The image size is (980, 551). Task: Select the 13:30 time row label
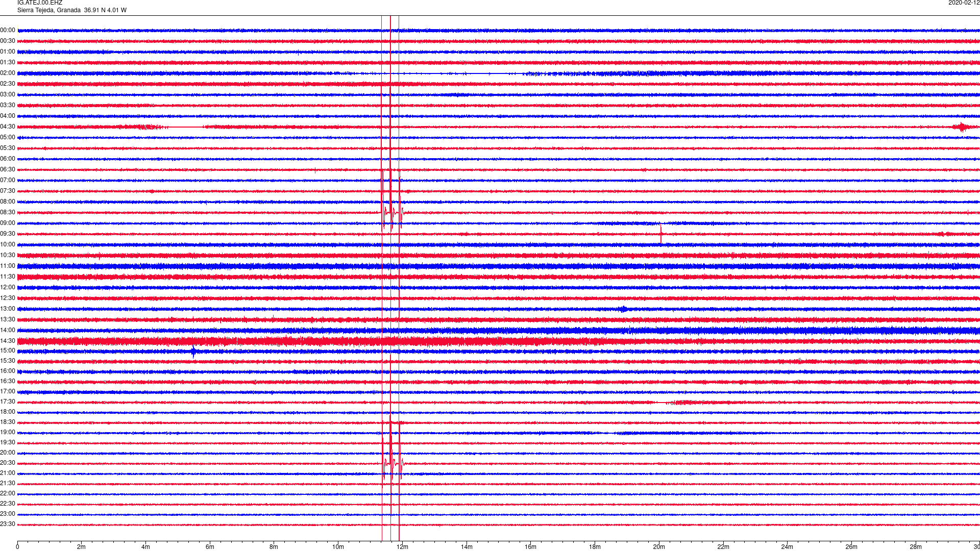8,319
